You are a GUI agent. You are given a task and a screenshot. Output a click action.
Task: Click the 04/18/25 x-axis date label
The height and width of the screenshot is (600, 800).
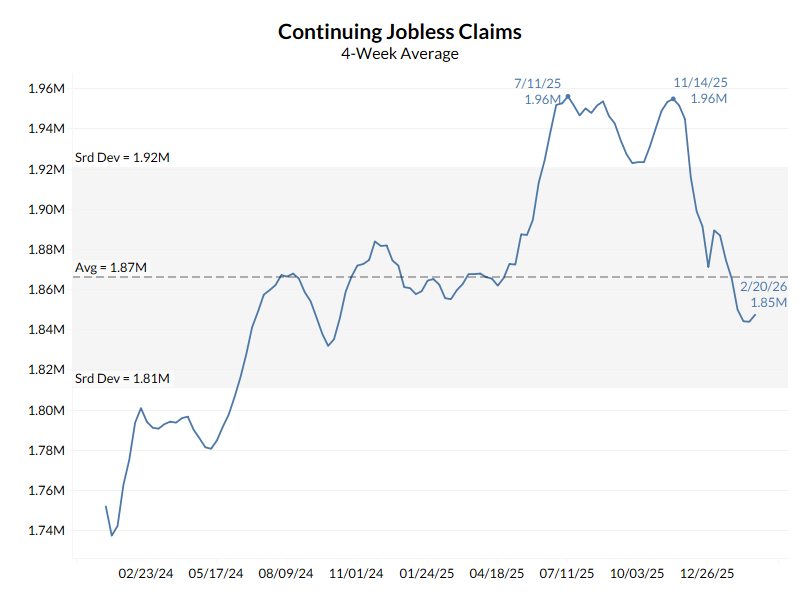click(x=497, y=574)
